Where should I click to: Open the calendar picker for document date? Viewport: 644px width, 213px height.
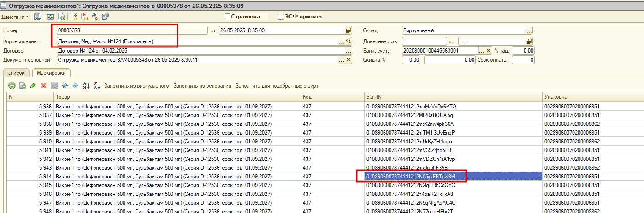349,30
